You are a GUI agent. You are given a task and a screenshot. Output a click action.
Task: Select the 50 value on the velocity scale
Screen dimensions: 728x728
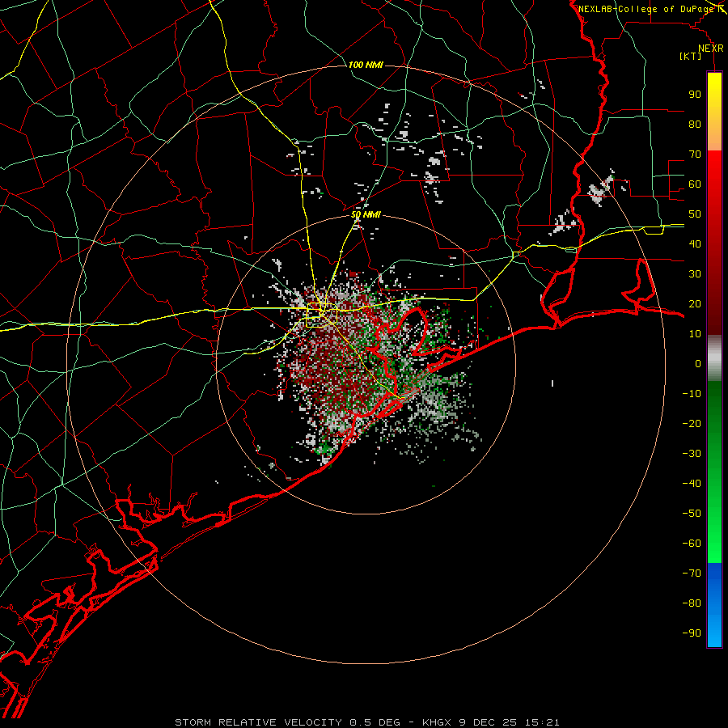point(695,214)
